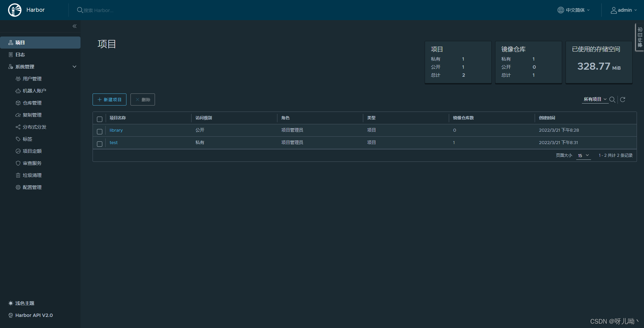
Task: Click the 项目定额 quota icon
Action: tap(18, 151)
